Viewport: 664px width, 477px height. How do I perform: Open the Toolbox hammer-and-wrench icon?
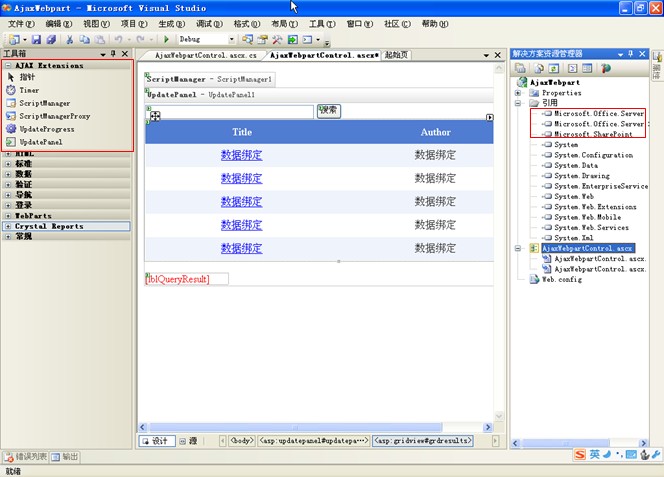(x=277, y=39)
